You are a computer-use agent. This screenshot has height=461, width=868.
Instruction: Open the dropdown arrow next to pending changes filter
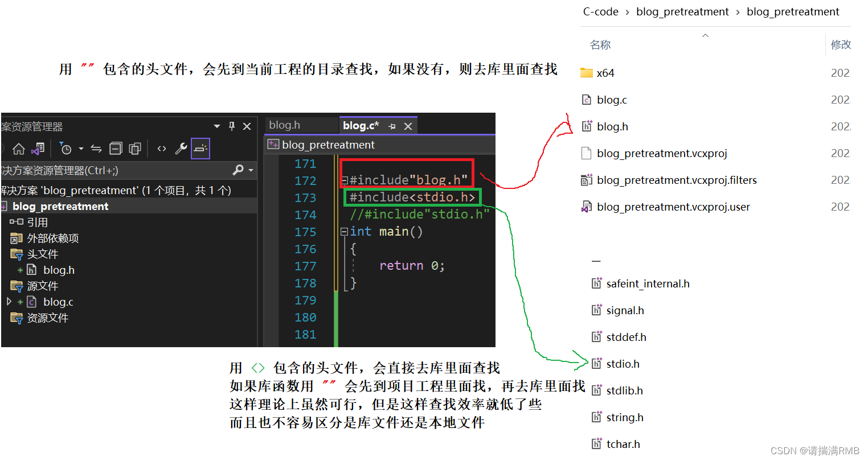coord(81,149)
